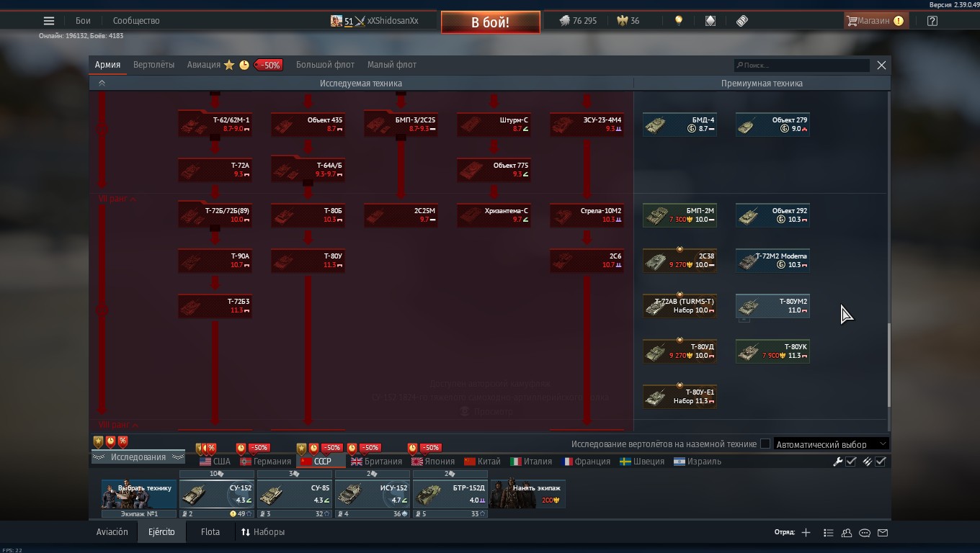
Task: Click the yellow alert badge on Магазин
Action: 899,21
